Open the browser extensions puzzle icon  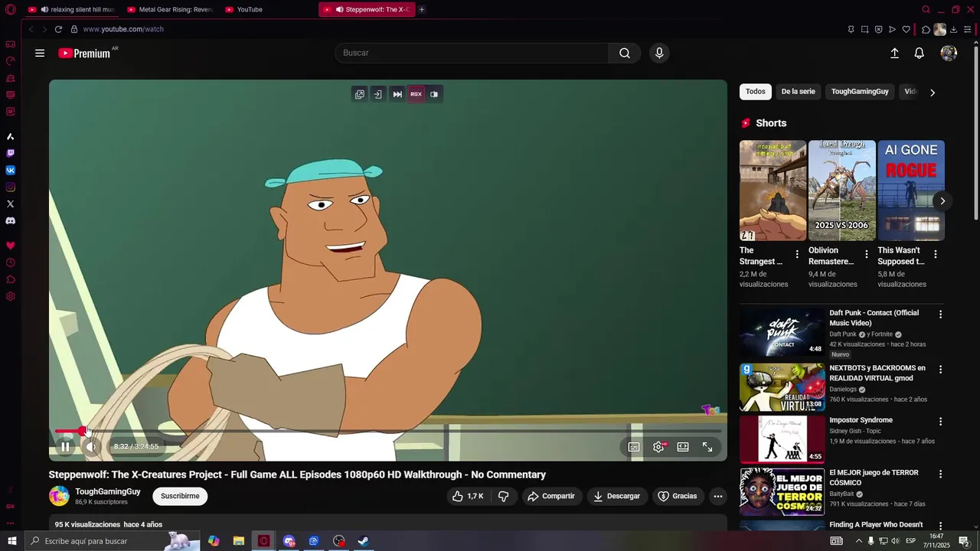tap(926, 29)
